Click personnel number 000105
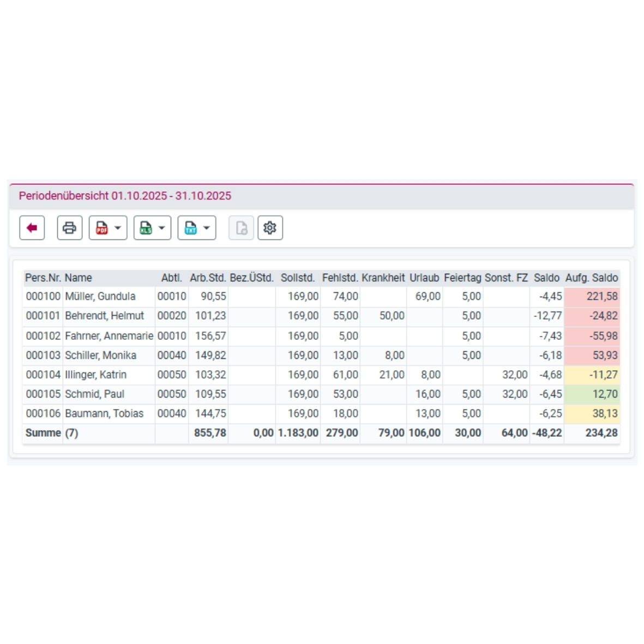This screenshot has width=644, height=644. [43, 394]
